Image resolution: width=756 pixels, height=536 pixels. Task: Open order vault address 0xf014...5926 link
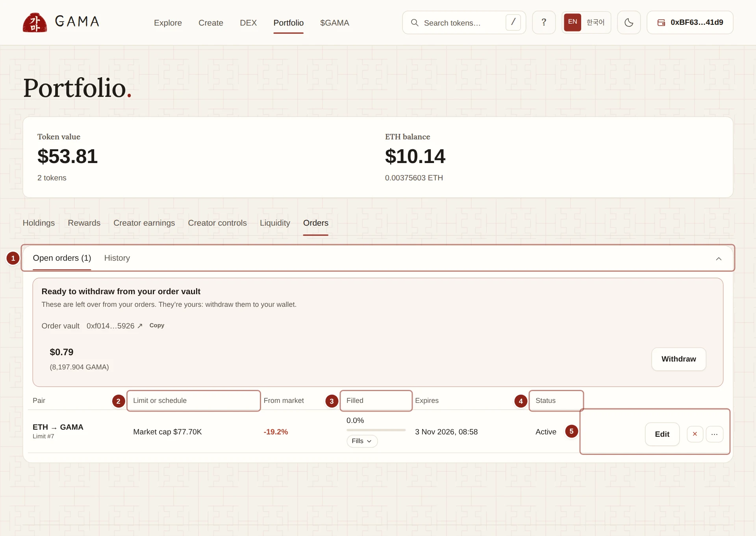click(x=115, y=326)
